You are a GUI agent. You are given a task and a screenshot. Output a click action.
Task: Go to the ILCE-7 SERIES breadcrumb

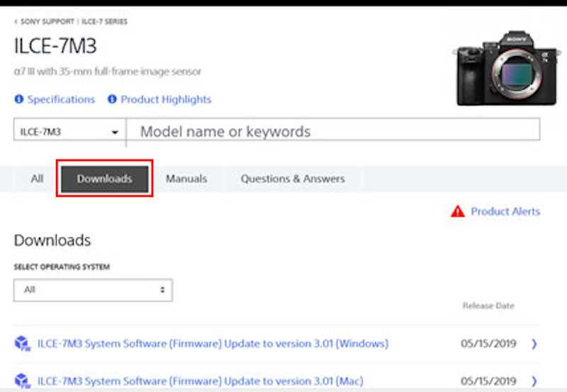click(x=104, y=21)
